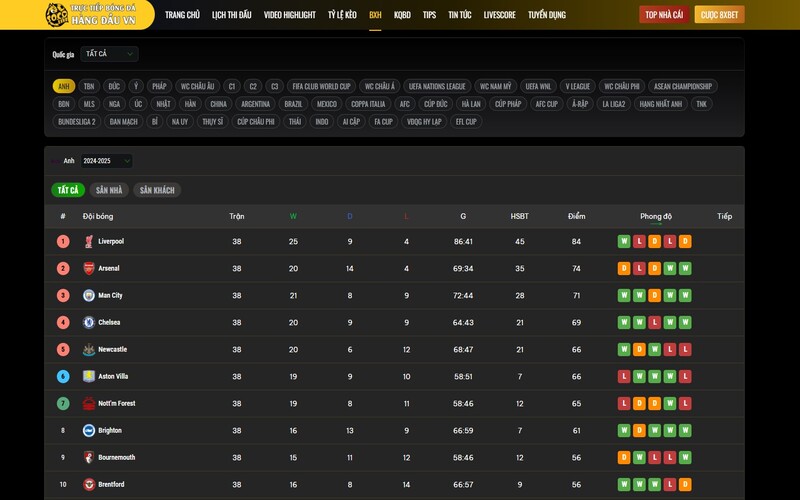Click the CƯỢC 8XBET button
The image size is (800, 500).
point(719,15)
